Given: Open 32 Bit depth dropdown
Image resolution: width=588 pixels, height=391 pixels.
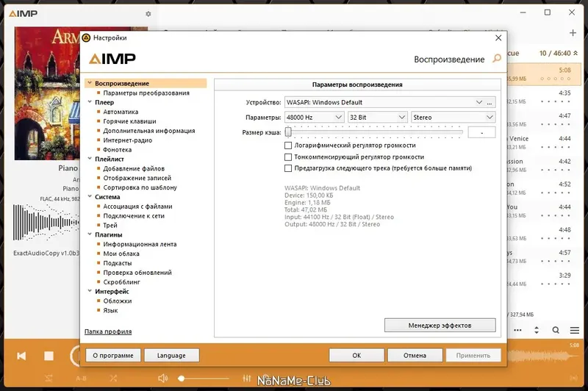Looking at the screenshot, I should 377,118.
